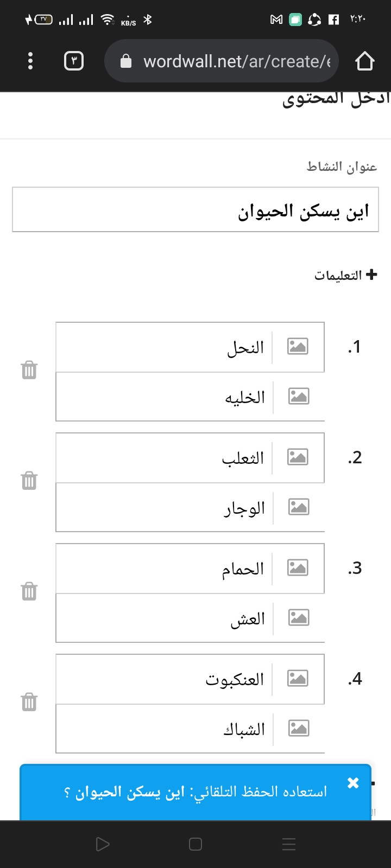The width and height of the screenshot is (391, 868).
Task: Add image to العنكبوت item
Action: [298, 678]
